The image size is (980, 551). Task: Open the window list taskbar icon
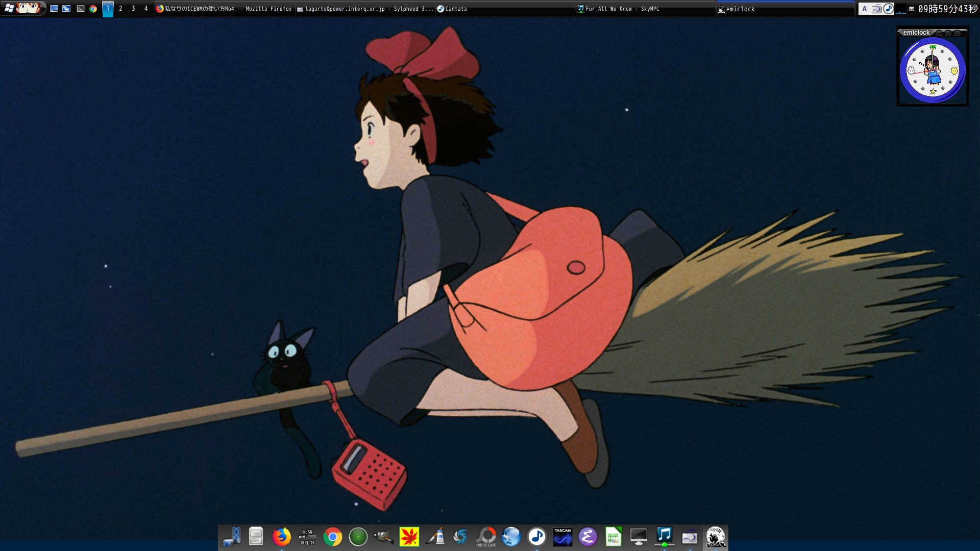coord(67,9)
